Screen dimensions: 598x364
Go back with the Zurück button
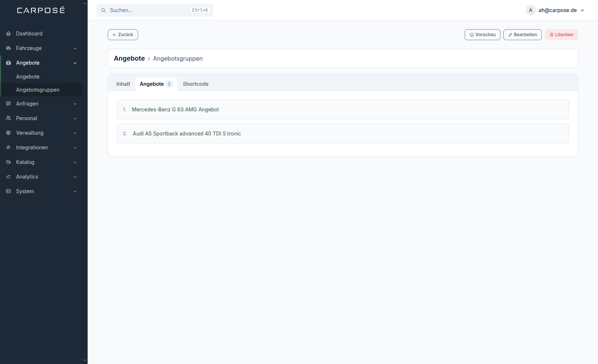pyautogui.click(x=123, y=35)
